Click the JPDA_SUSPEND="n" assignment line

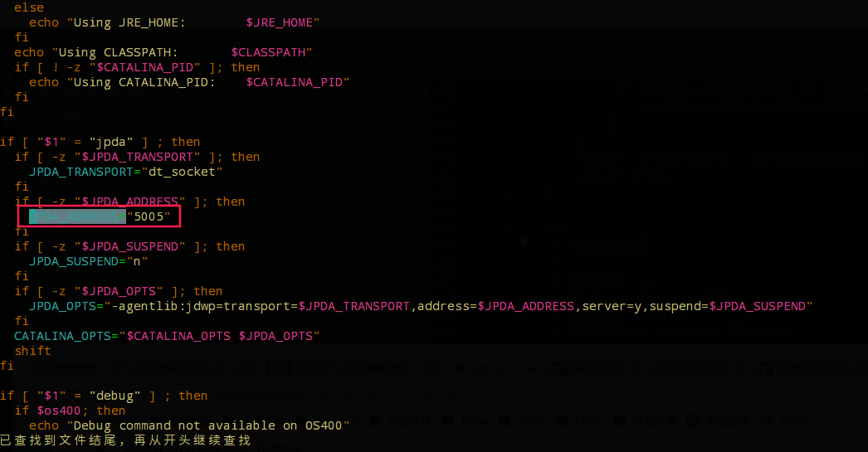coord(89,261)
